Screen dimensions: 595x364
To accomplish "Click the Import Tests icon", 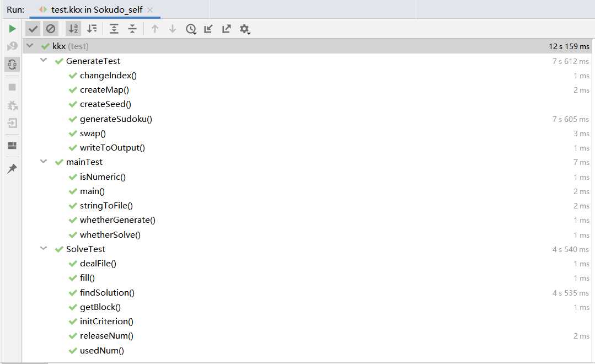I will tap(208, 29).
